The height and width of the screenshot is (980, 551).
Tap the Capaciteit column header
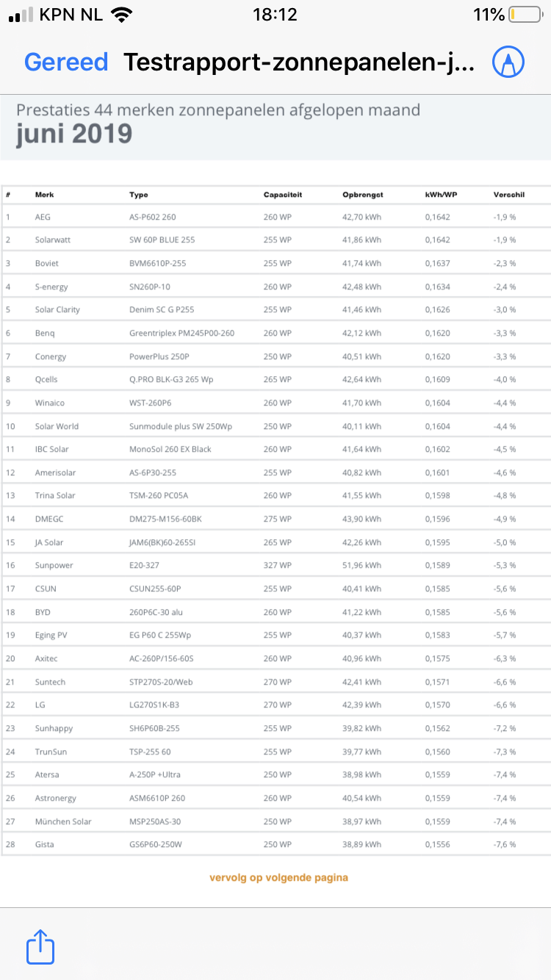[283, 195]
